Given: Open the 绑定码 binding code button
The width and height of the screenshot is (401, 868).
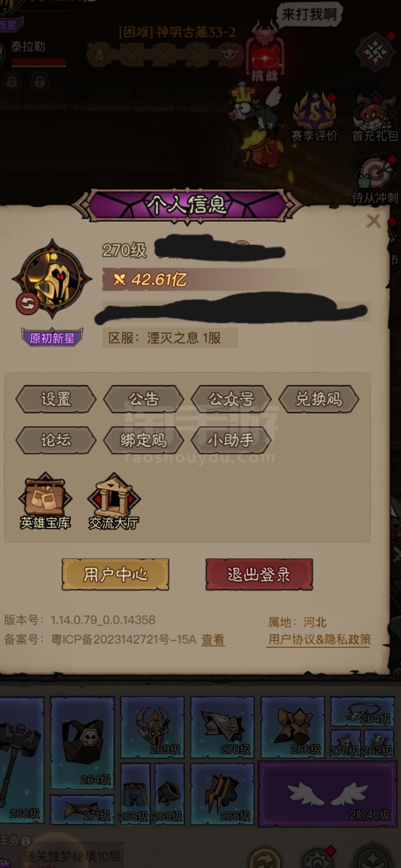Looking at the screenshot, I should (x=144, y=440).
